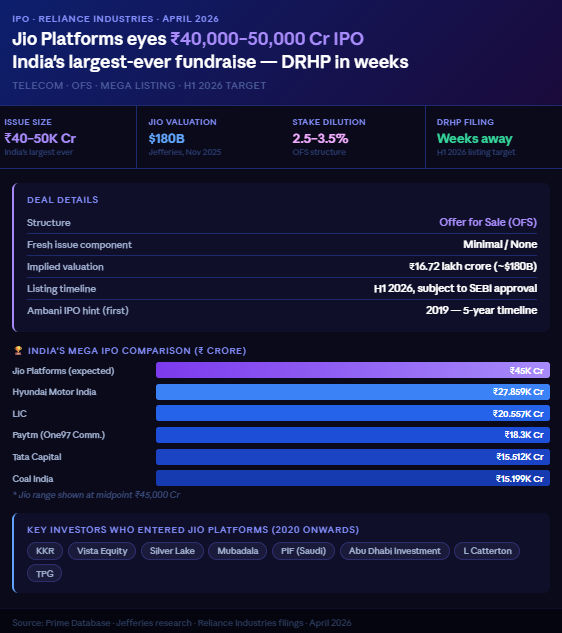Viewport: 562px width, 633px height.
Task: Click the Jio Platforms eyes ₹40,000–50,000 Cr headline
Action: pyautogui.click(x=188, y=39)
